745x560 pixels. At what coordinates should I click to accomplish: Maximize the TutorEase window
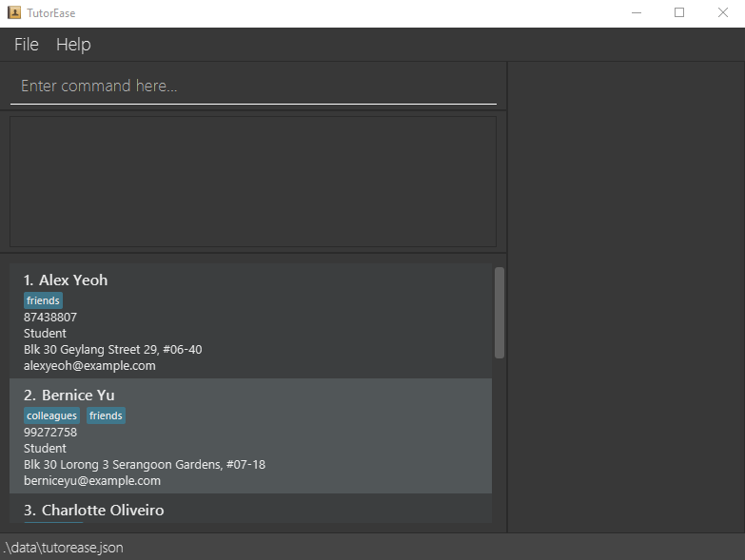coord(679,12)
